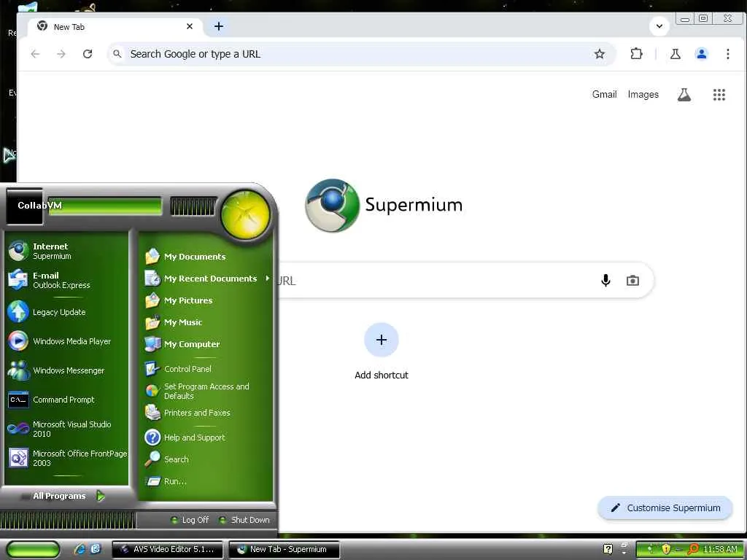Viewport: 747px width, 560px height.
Task: Open My Computer
Action: 207,344
